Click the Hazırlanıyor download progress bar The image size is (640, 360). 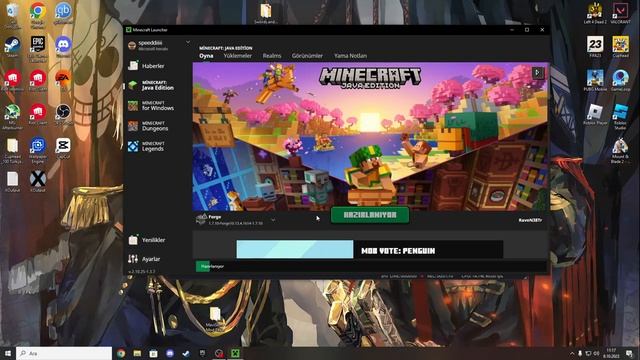pyautogui.click(x=371, y=267)
